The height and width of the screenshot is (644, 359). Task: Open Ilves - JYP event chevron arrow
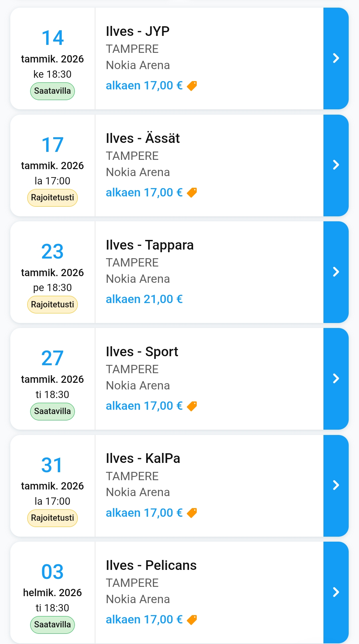[336, 58]
